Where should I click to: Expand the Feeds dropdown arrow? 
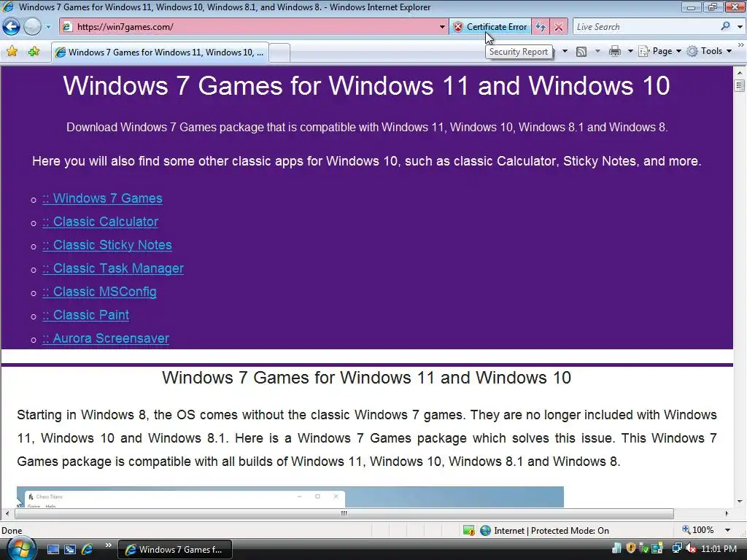(x=597, y=51)
